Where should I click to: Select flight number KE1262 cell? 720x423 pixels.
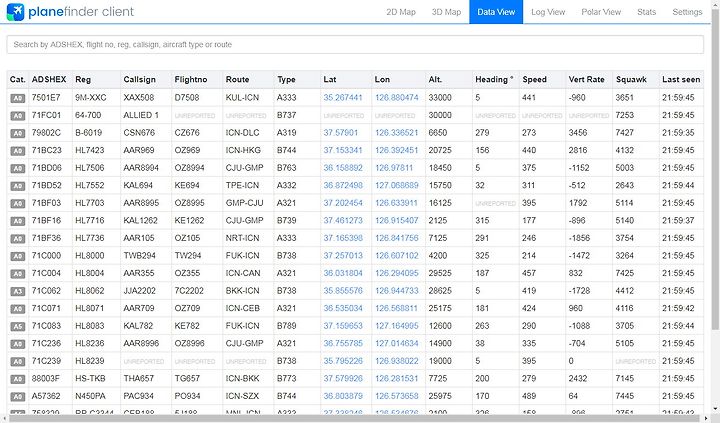point(197,220)
